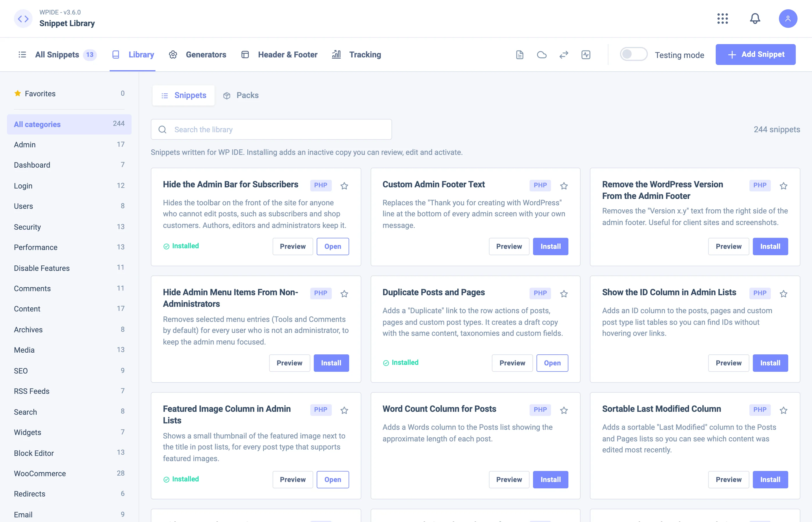This screenshot has width=812, height=522.
Task: Star Show the ID Column snippet
Action: click(783, 293)
